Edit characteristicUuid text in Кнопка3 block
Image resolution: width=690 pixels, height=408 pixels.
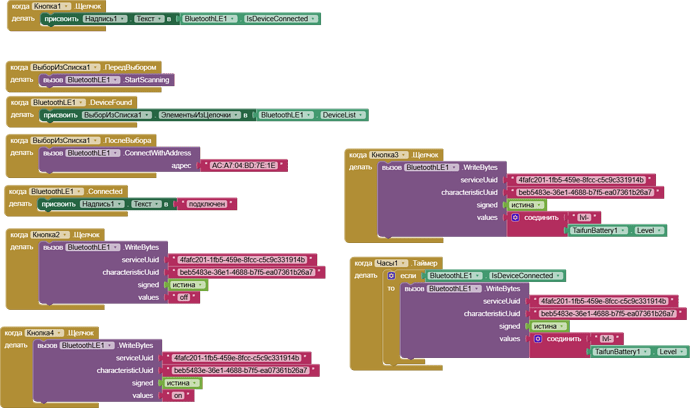point(585,193)
